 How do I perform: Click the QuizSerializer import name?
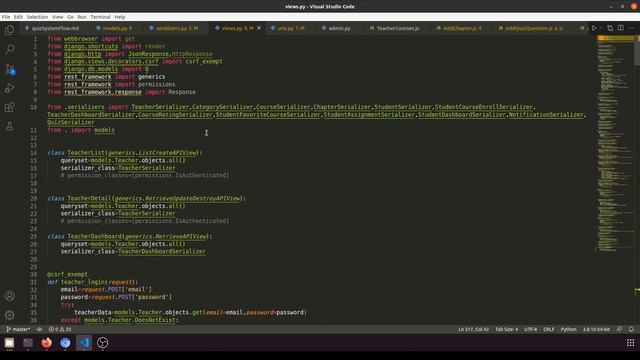coord(71,122)
